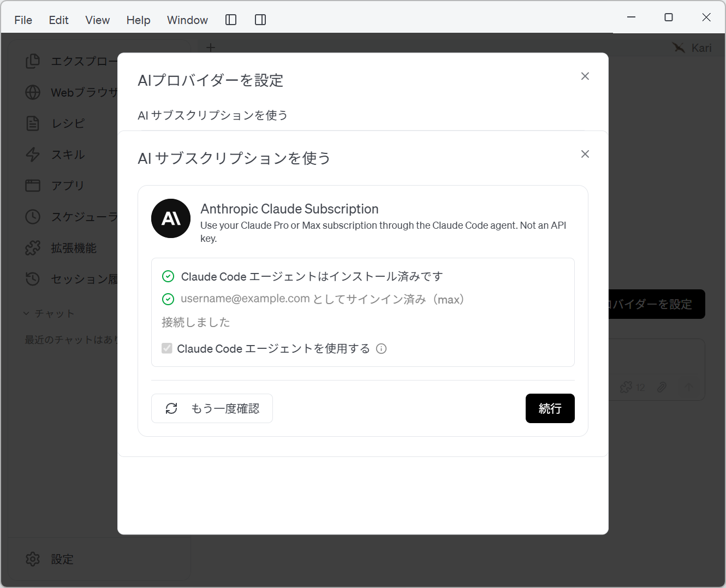Click the プロバイダーを設定 button behind dialog
Screen dimensions: 726x588
(x=657, y=304)
